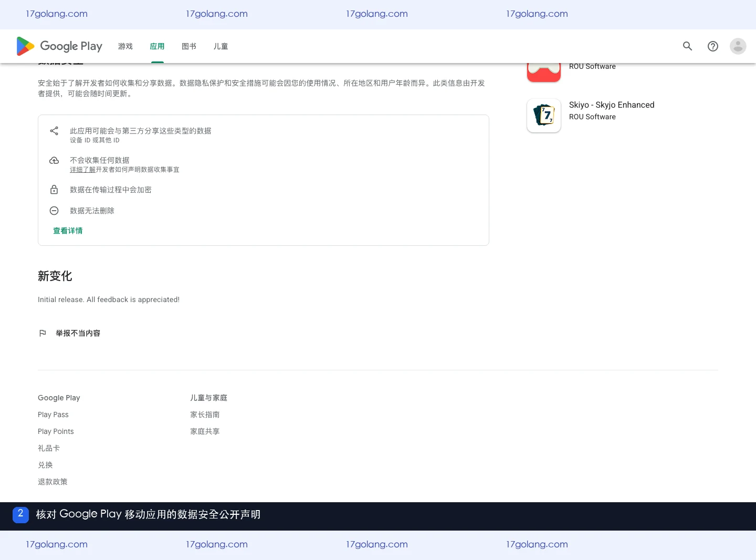
Task: Click the Google Play logo
Action: click(59, 46)
